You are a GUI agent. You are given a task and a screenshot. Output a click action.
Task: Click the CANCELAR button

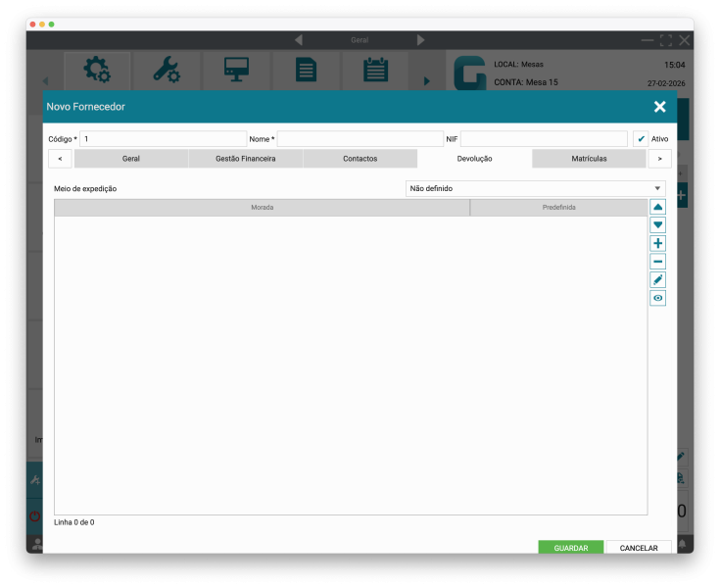[639, 548]
